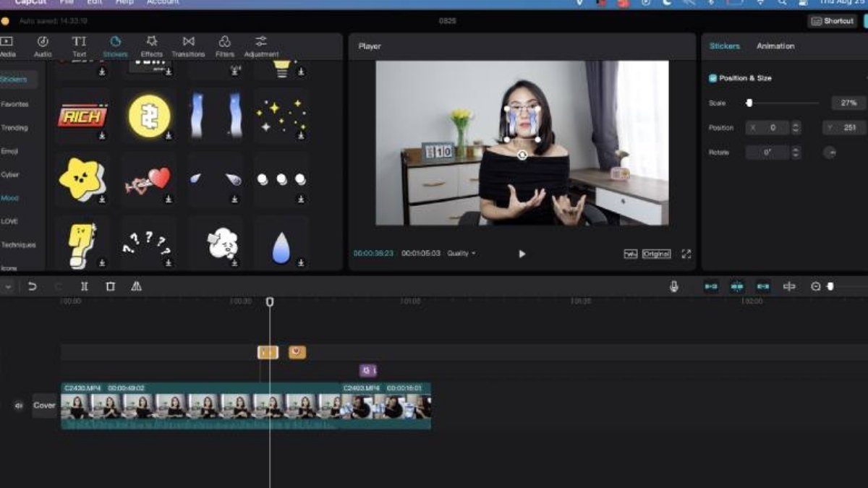Switch to the Animation tab
The image size is (868, 488).
click(x=775, y=46)
